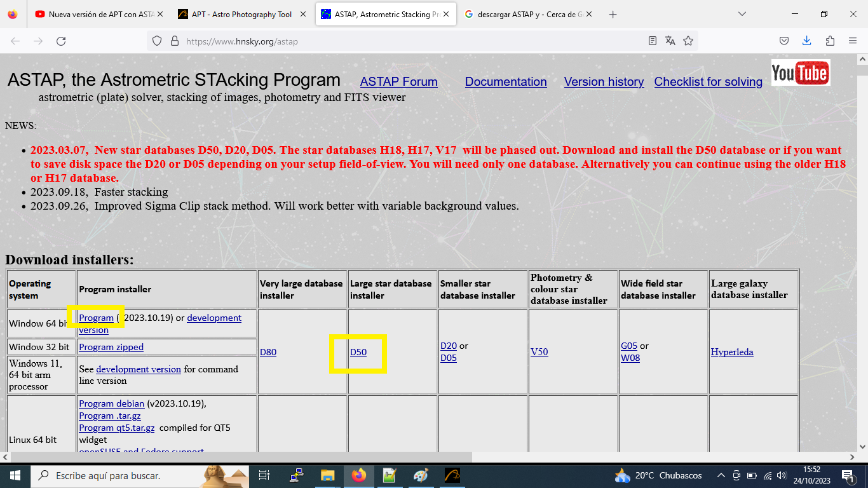868x488 pixels.
Task: Reload the hnsky.org page
Action: (x=61, y=41)
